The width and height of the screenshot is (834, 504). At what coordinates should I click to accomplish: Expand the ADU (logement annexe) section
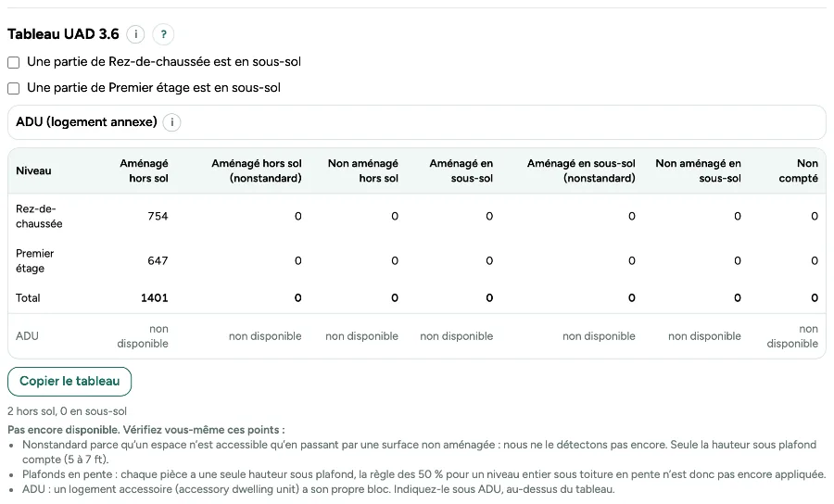click(x=416, y=122)
